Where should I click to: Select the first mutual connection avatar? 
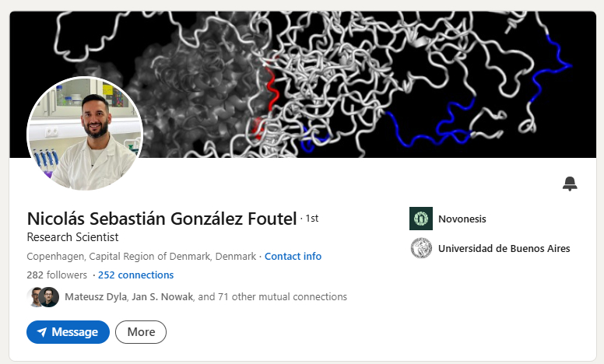coord(35,297)
